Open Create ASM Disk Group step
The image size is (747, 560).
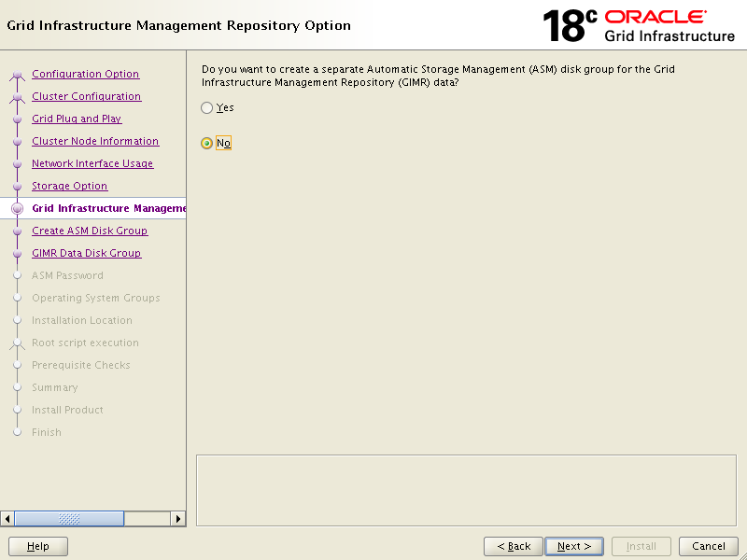90,231
